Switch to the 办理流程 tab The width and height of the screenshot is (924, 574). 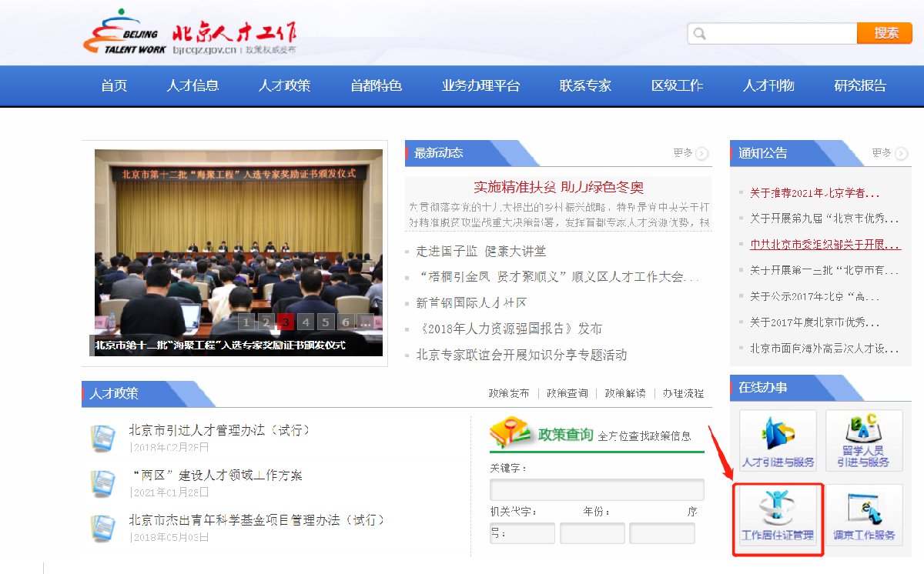[683, 393]
